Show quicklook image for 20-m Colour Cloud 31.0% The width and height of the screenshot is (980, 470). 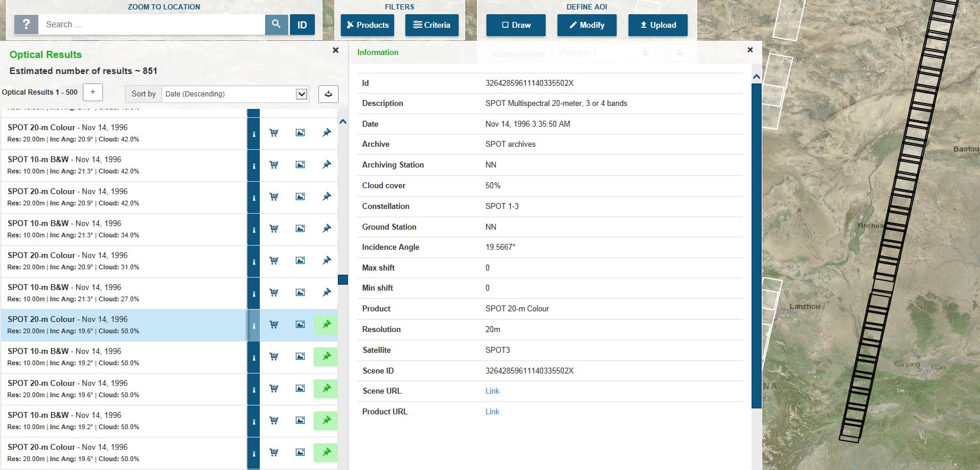tap(300, 260)
